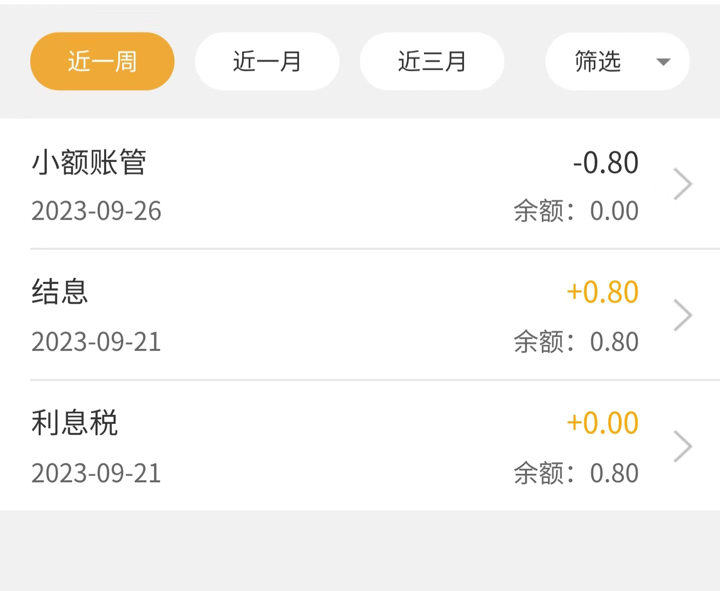This screenshot has width=720, height=591.
Task: Click the +0.00 tax amount
Action: [602, 423]
